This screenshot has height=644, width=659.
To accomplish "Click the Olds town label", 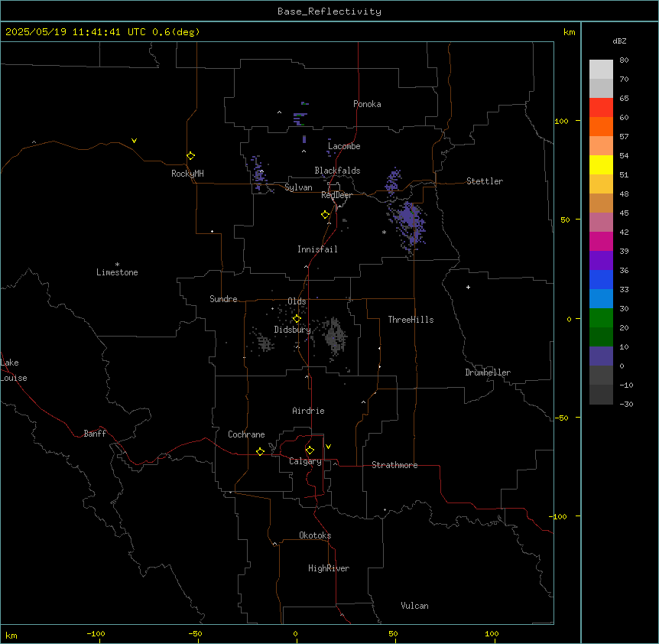I will point(297,301).
